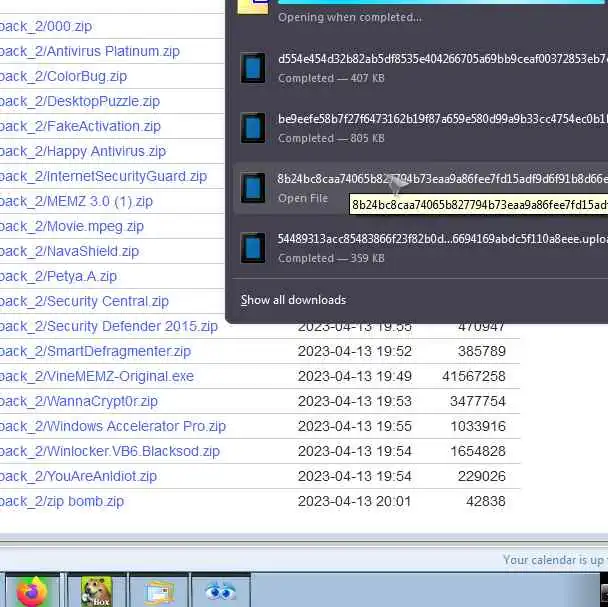Viewport: 608px width, 607px height.
Task: Open the Antivirus Platinum.zip link
Action: pos(90,51)
